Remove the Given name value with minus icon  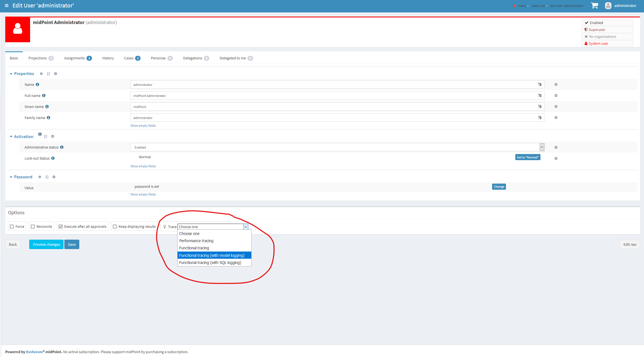556,107
